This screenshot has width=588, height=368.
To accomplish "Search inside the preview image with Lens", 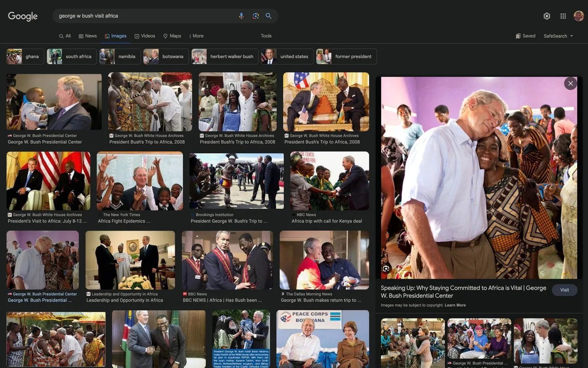I will pyautogui.click(x=386, y=268).
